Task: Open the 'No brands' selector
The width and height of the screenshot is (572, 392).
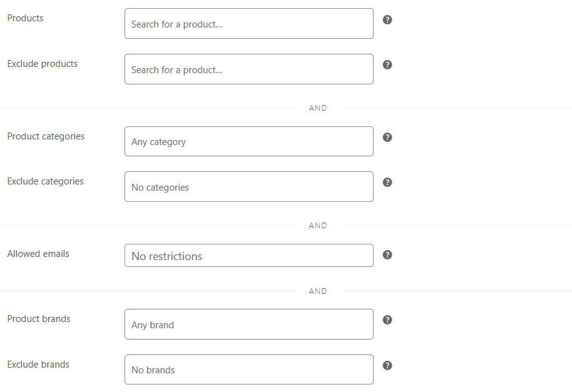Action: [248, 369]
